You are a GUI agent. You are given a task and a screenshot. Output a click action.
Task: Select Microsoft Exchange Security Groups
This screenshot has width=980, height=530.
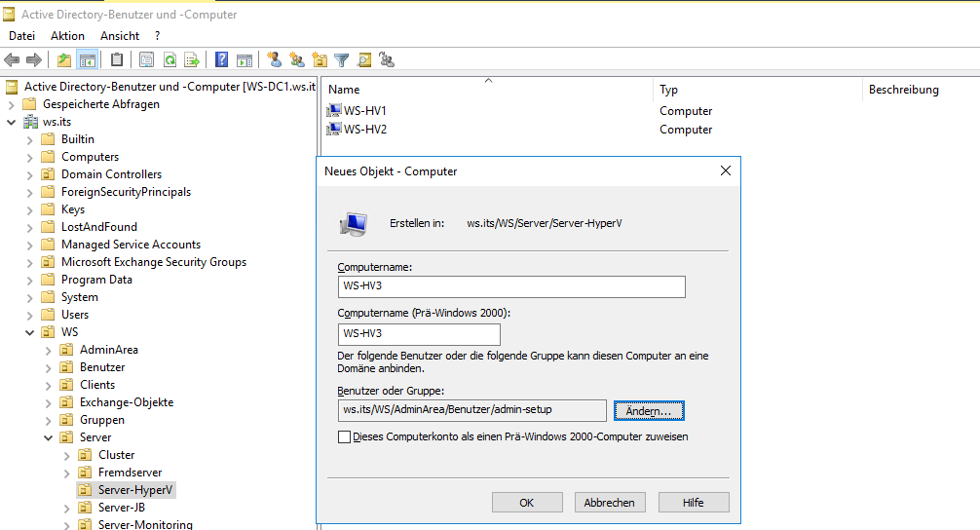[154, 262]
